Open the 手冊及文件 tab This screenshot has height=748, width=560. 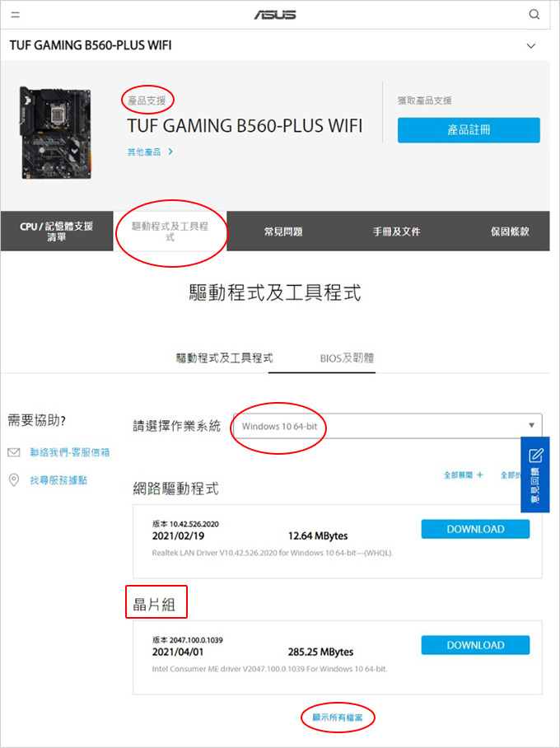[396, 231]
